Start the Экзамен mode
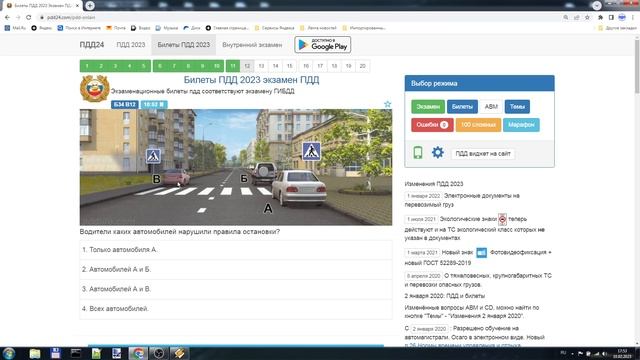The image size is (640, 360). tap(428, 107)
